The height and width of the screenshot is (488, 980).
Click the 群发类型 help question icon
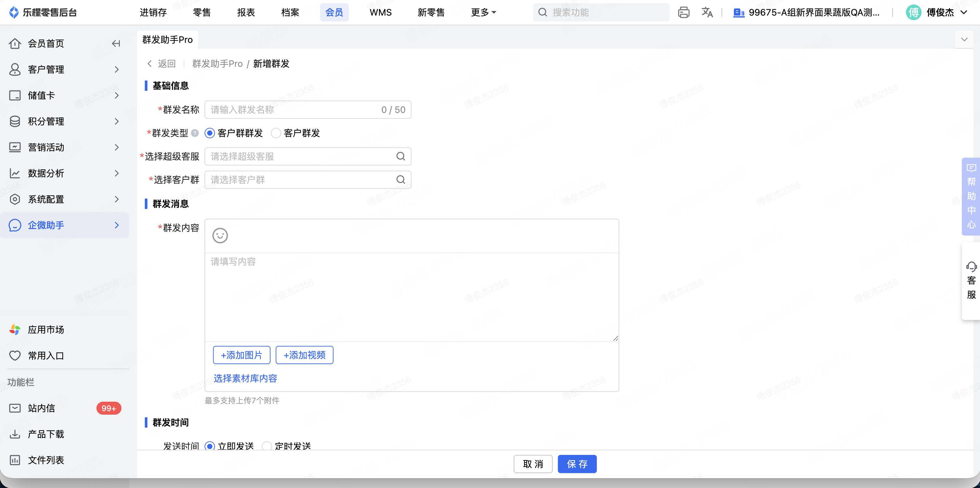tap(195, 133)
